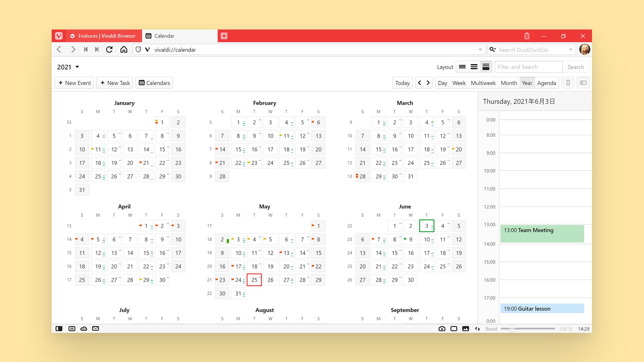
Task: Go to the next year arrow
Action: (428, 83)
